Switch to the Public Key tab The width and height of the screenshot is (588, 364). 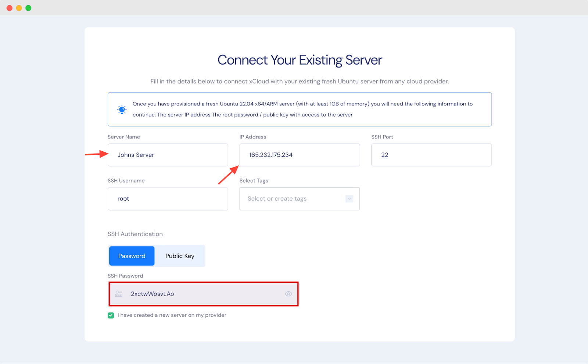[180, 256]
